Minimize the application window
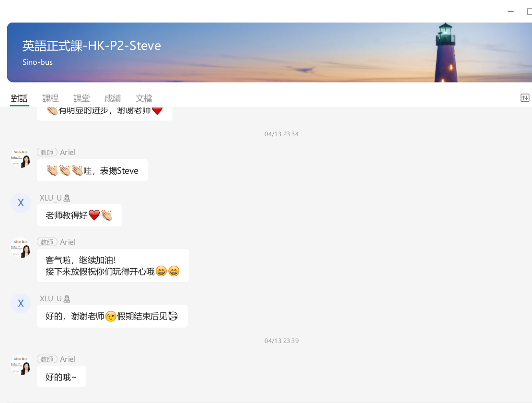Image resolution: width=532 pixels, height=403 pixels. 510,12
